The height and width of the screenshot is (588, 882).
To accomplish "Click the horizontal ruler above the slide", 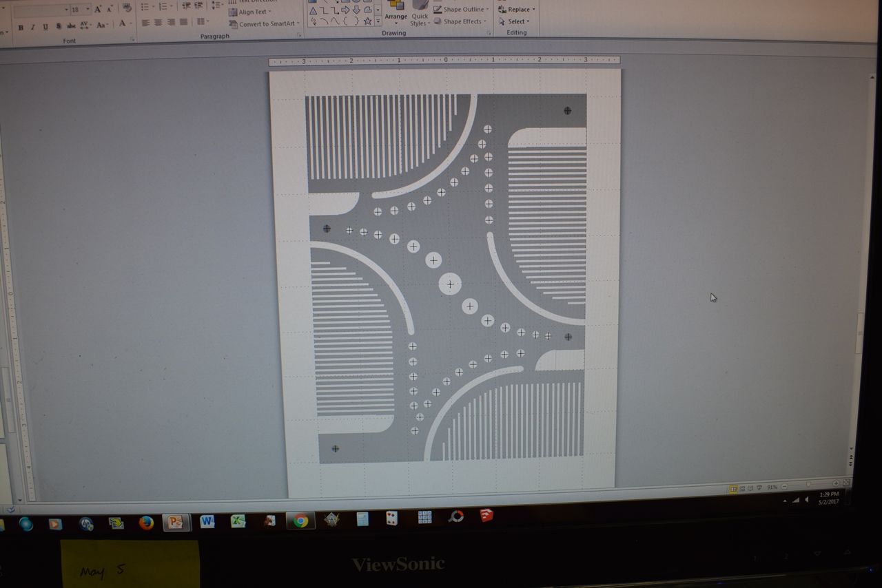I will click(444, 61).
